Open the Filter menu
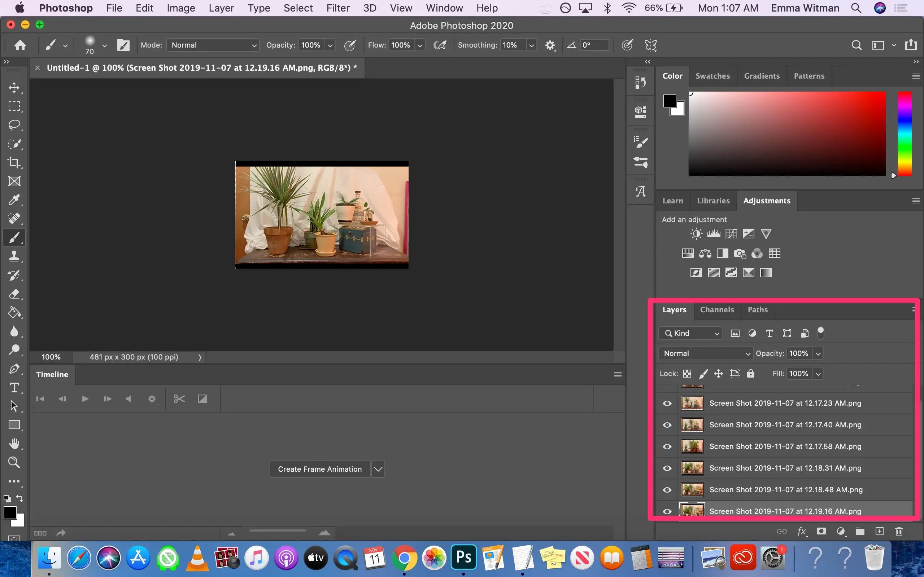924x577 pixels. [x=338, y=8]
